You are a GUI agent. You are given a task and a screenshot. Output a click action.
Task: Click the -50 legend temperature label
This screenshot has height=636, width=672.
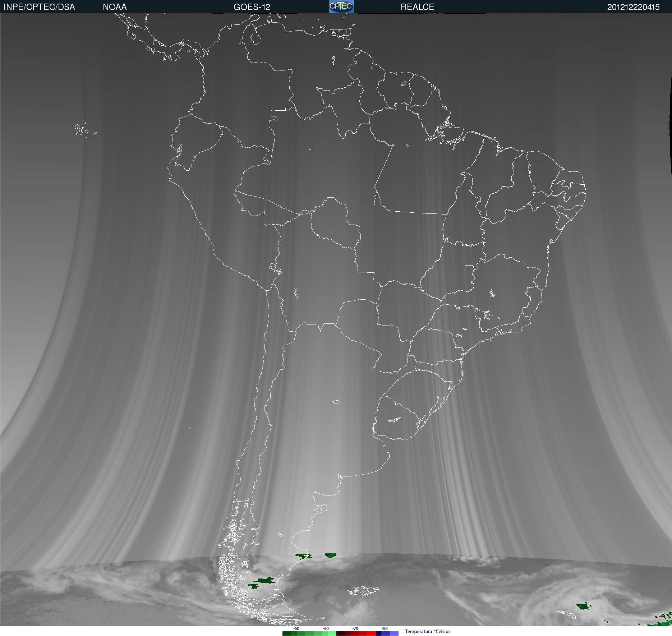[296, 628]
